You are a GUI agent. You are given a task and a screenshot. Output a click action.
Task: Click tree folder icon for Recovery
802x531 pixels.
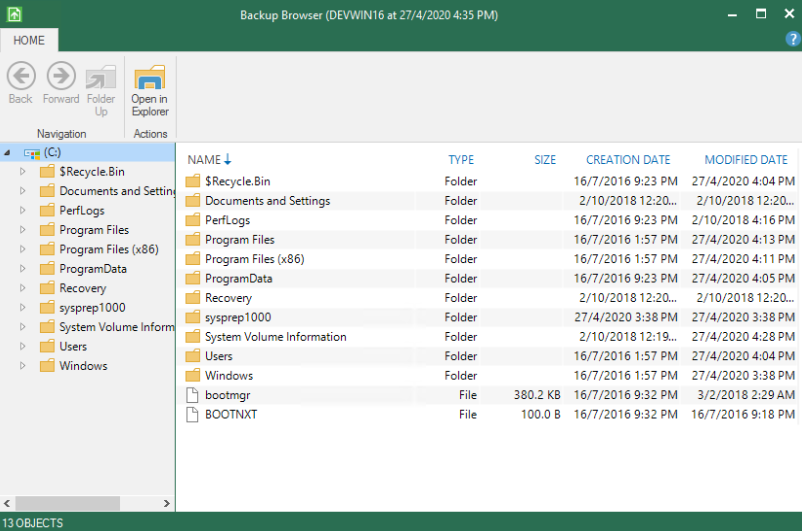47,288
